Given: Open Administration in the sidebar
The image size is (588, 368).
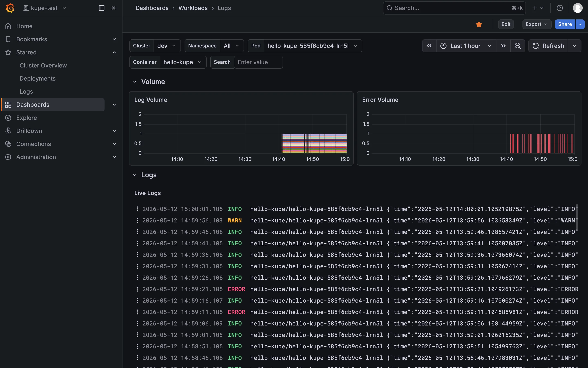Looking at the screenshot, I should (x=36, y=157).
